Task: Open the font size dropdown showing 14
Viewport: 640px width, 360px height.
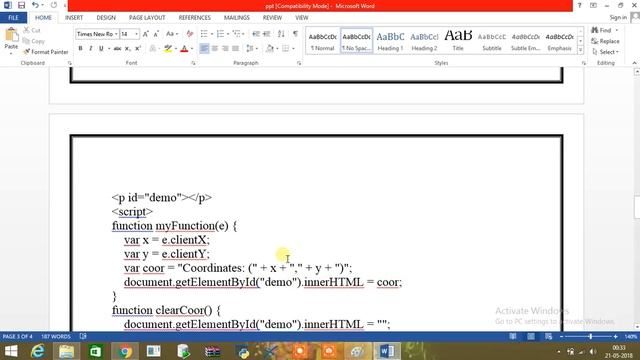Action: (x=136, y=34)
